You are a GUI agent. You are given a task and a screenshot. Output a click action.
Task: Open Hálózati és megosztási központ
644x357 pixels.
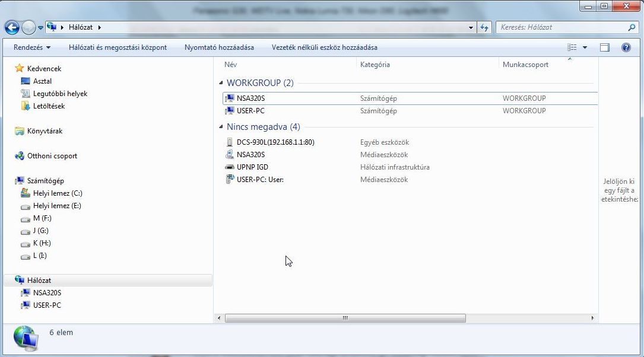(118, 47)
